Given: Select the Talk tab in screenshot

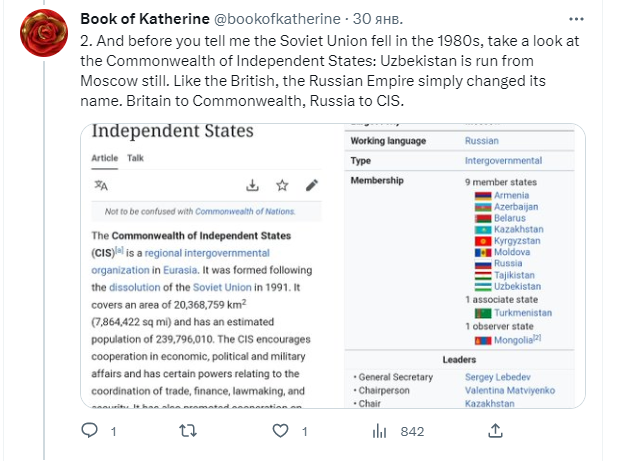Looking at the screenshot, I should 135,158.
